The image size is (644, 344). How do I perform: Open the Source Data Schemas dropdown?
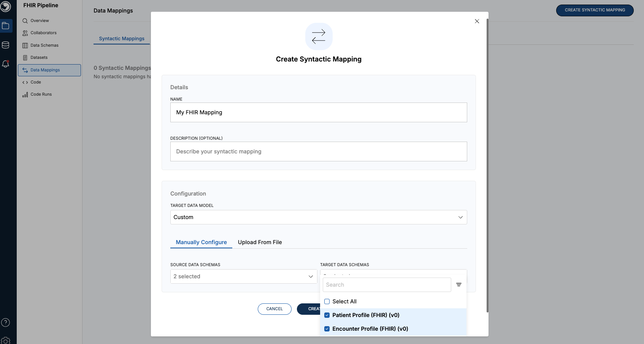point(244,276)
